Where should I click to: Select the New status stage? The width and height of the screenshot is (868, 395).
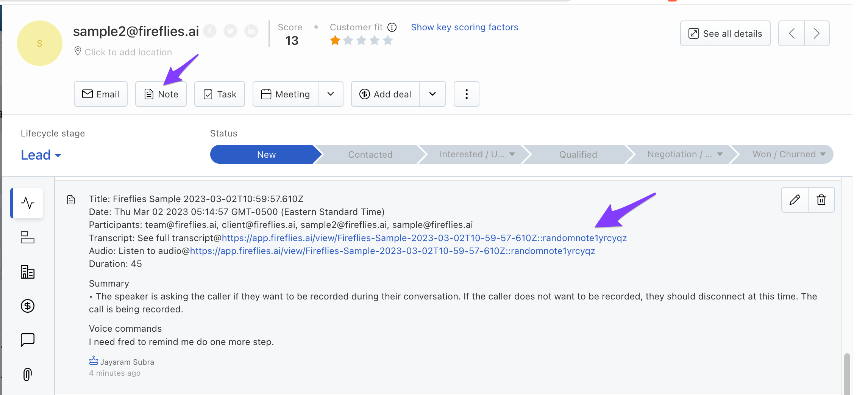(x=266, y=154)
